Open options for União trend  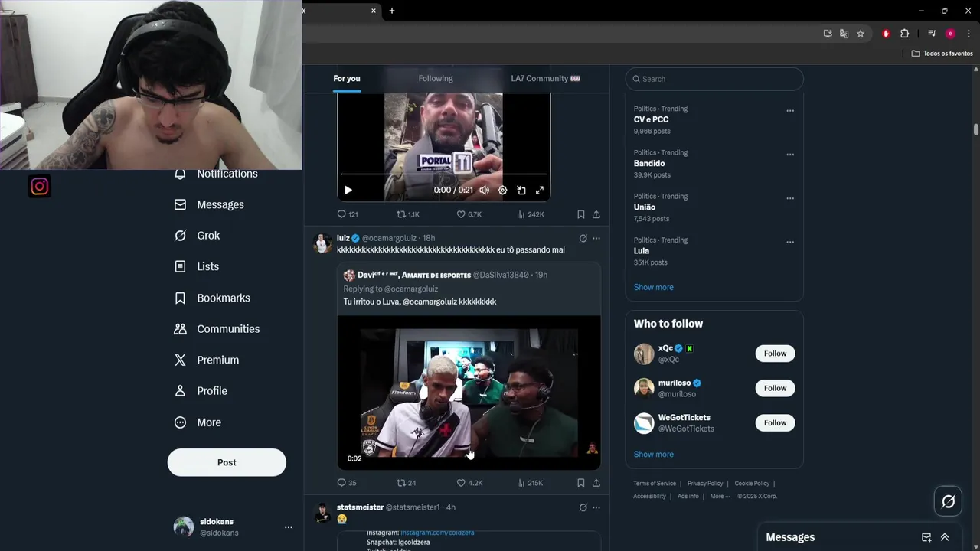(x=790, y=198)
